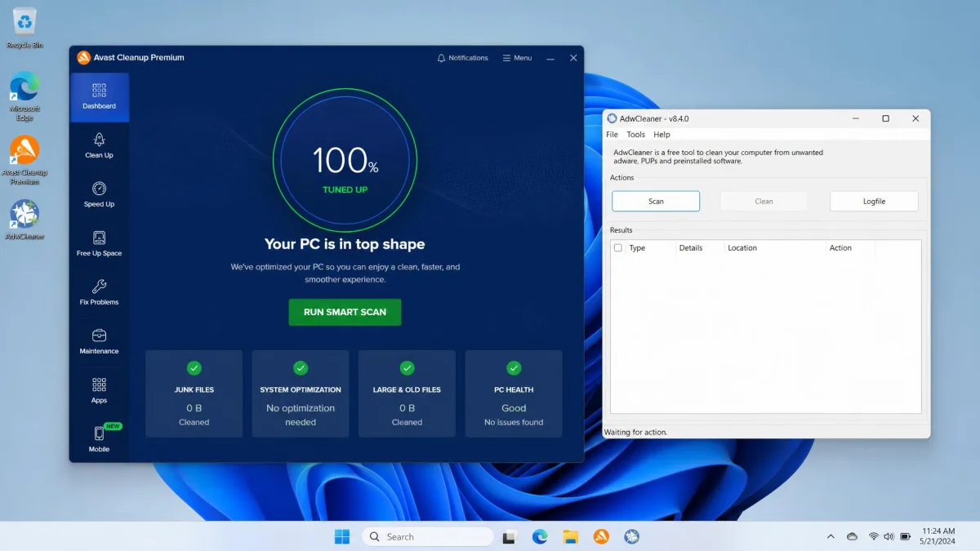The height and width of the screenshot is (551, 980).
Task: Maximize the AdwCleaner window
Action: click(885, 118)
